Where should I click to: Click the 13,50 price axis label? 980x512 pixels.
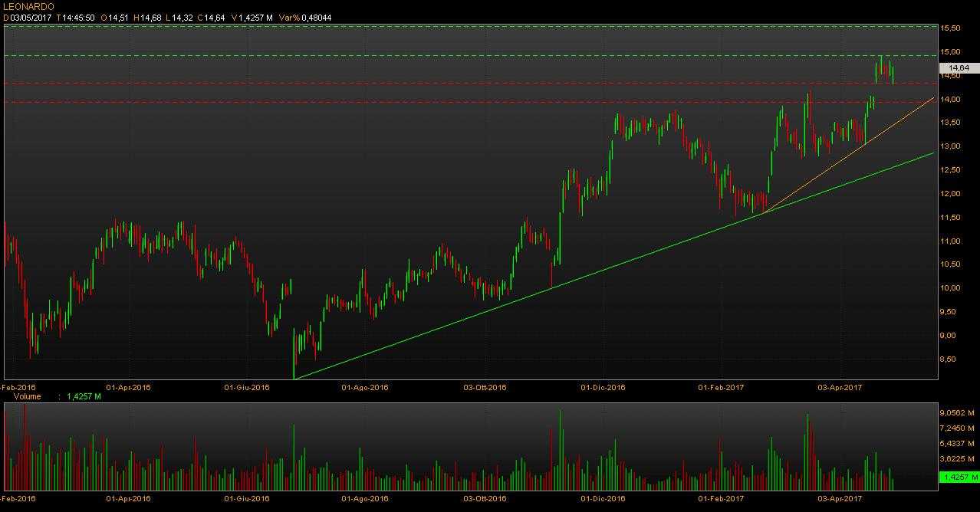point(951,123)
